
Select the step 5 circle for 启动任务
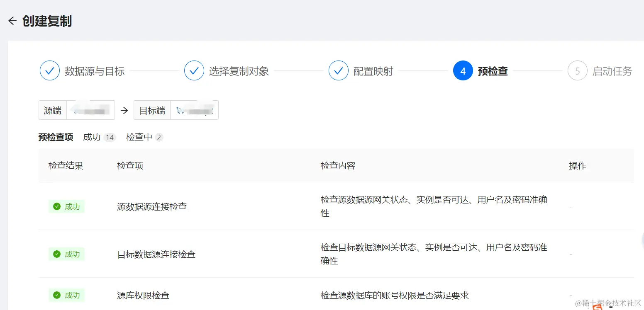[x=578, y=71]
